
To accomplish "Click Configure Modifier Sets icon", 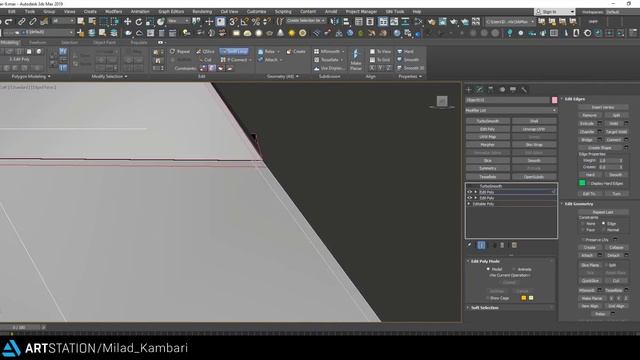I will coord(514,245).
